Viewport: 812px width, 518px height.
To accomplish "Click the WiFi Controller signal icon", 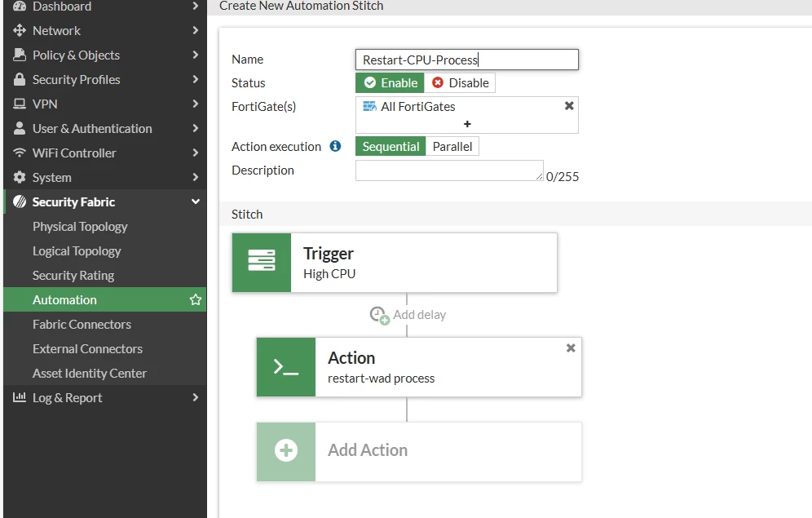I will click(20, 153).
